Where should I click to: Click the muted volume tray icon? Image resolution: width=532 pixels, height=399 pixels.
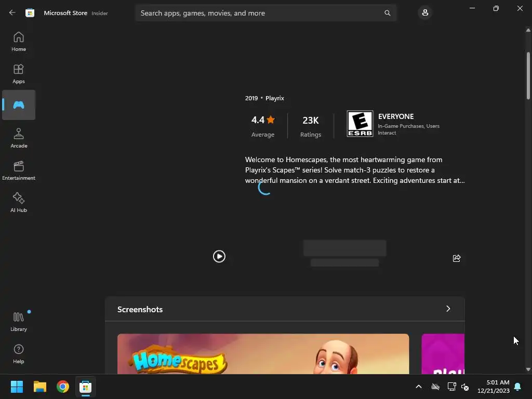point(465,387)
